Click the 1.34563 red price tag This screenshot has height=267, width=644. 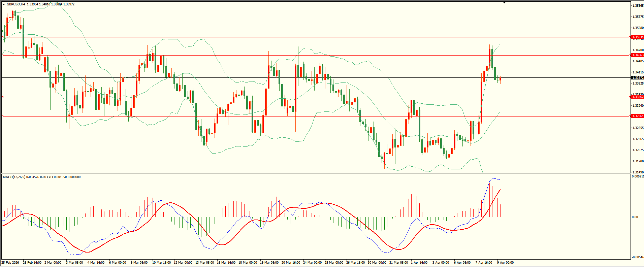coord(637,55)
